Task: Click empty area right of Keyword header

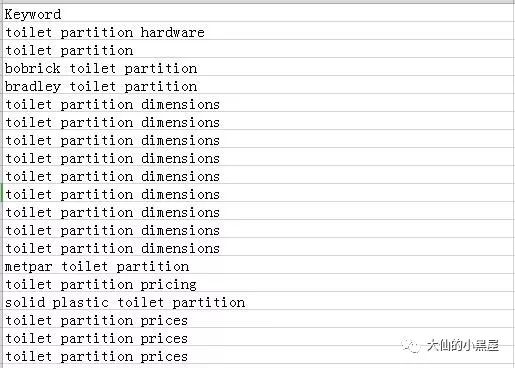Action: [x=287, y=13]
